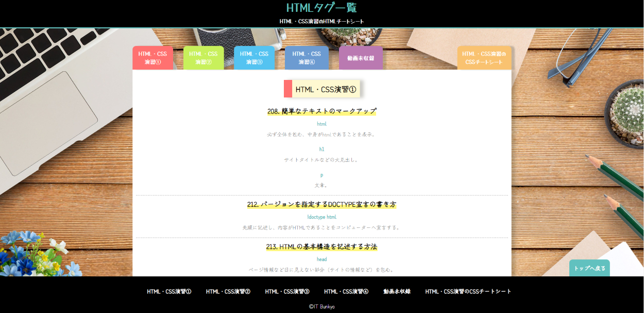Image resolution: width=644 pixels, height=313 pixels.
Task: Click the !doctype html tag name
Action: [321, 217]
